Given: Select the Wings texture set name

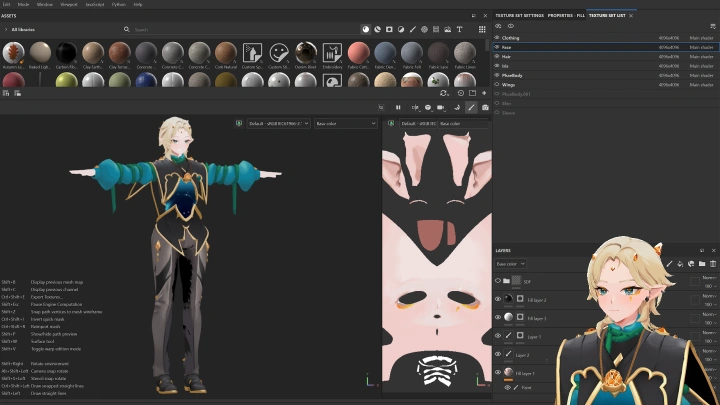Looking at the screenshot, I should coord(508,84).
